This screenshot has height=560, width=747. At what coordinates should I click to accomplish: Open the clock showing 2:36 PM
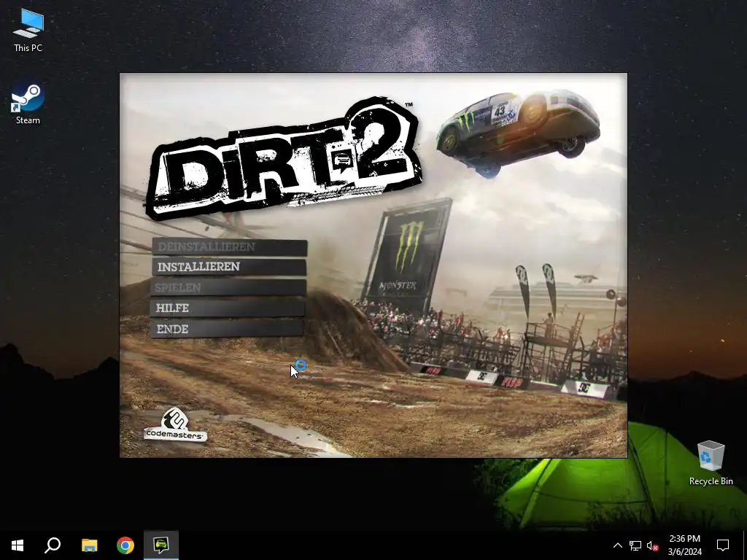click(x=684, y=545)
